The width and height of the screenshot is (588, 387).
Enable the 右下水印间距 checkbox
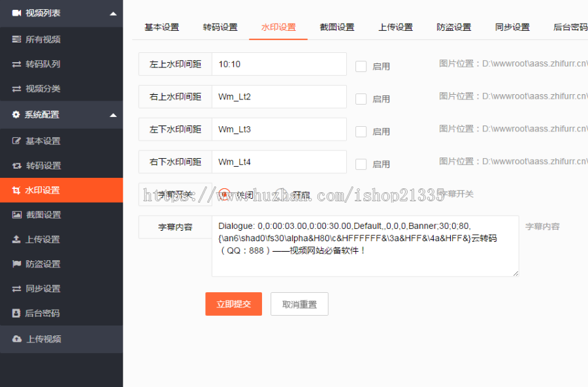[x=361, y=164]
